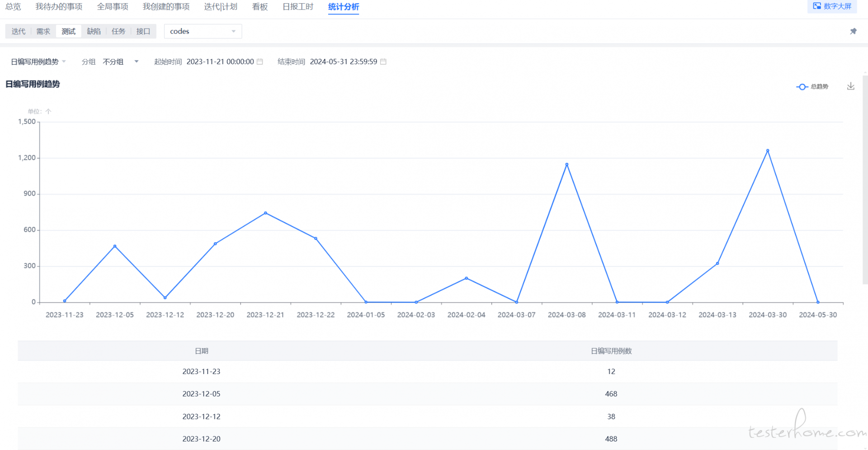Click the start time field 2023-11-21 00:00:00
The height and width of the screenshot is (450, 868).
[220, 62]
